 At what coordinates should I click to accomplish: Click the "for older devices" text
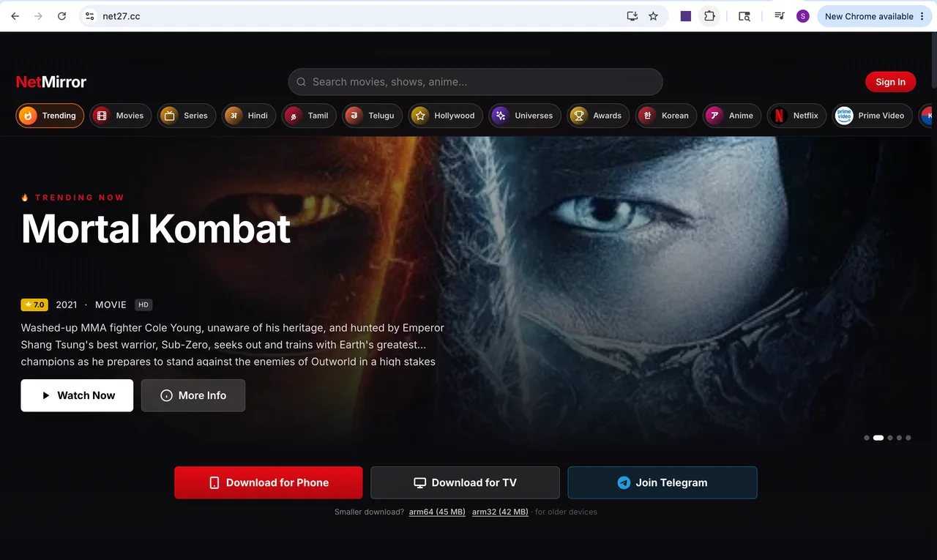566,512
